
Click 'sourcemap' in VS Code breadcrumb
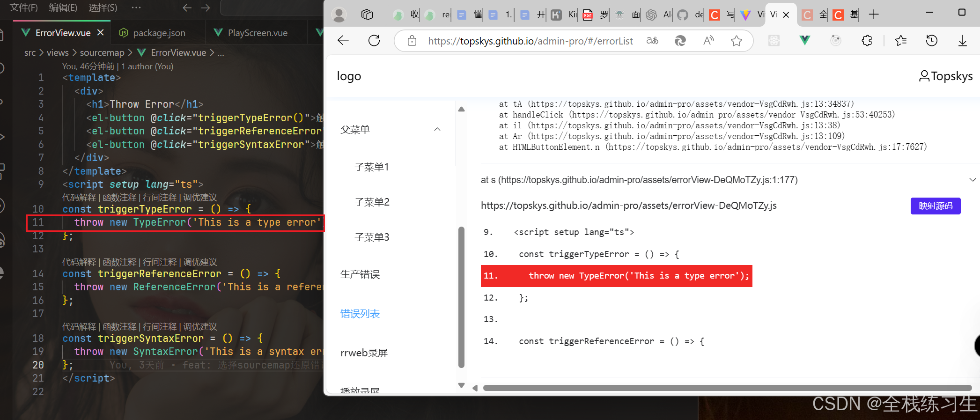coord(102,52)
